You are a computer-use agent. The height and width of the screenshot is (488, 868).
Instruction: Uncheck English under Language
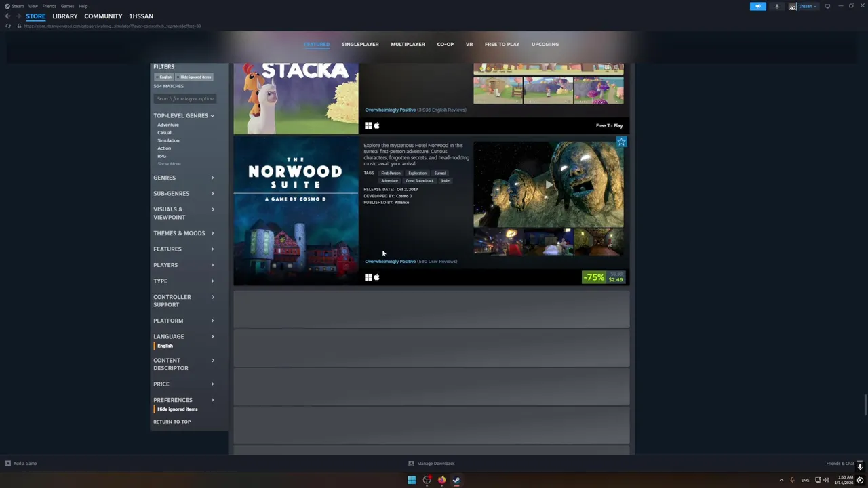(x=165, y=346)
